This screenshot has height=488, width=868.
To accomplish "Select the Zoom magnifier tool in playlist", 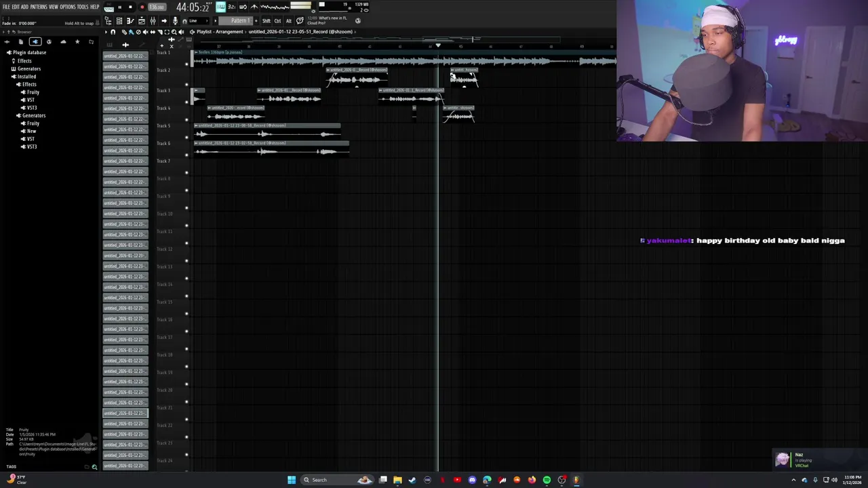I will click(x=174, y=32).
